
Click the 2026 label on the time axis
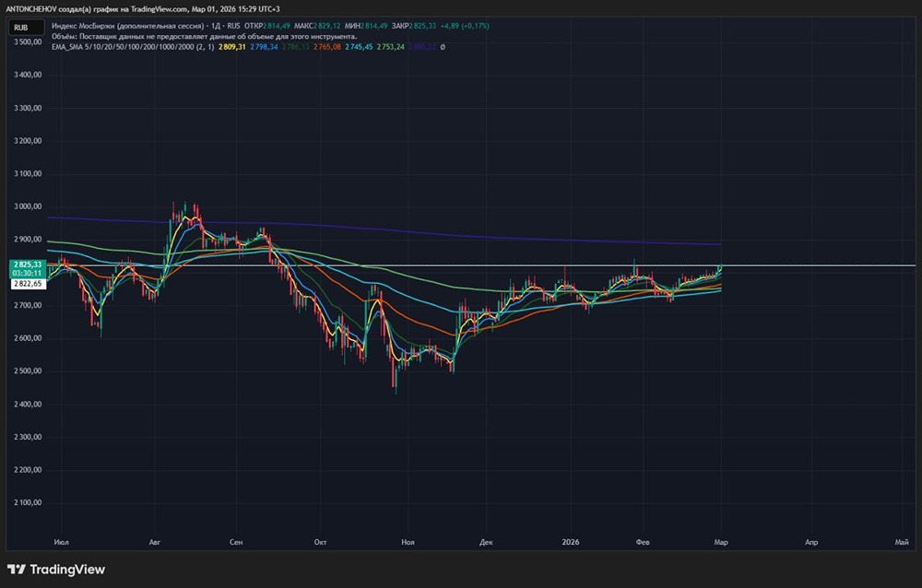569,543
